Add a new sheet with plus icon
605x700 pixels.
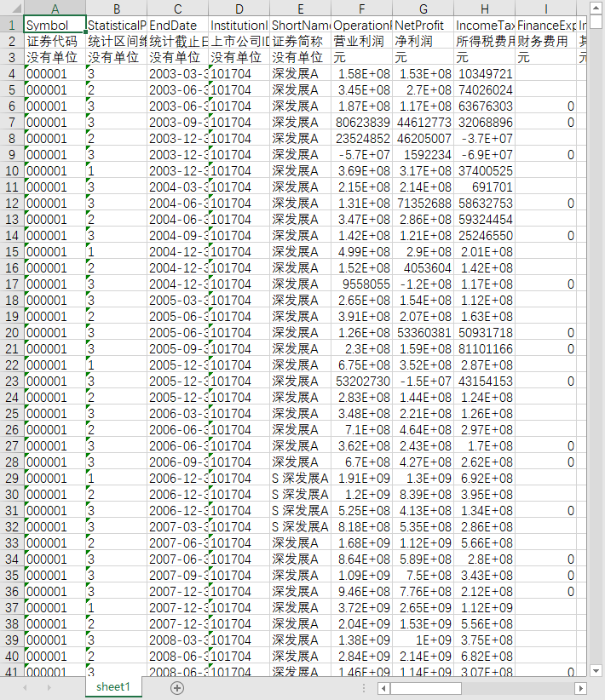(177, 688)
